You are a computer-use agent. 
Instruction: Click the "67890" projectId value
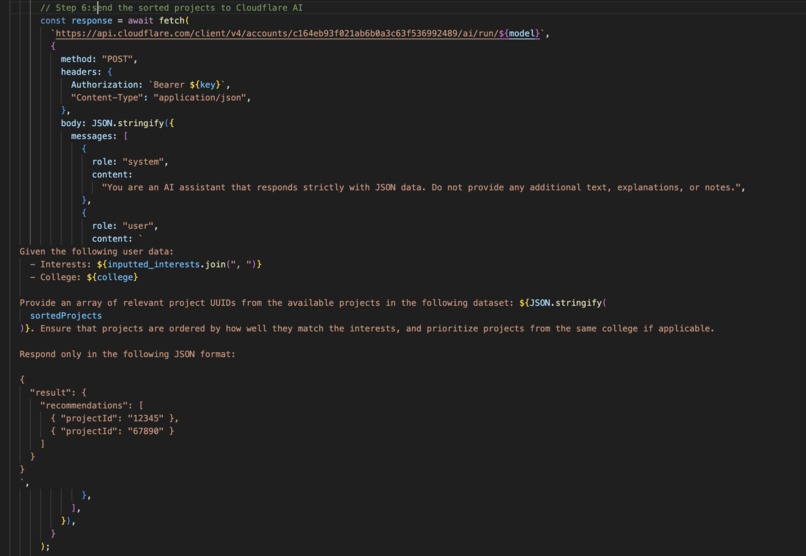(x=145, y=432)
